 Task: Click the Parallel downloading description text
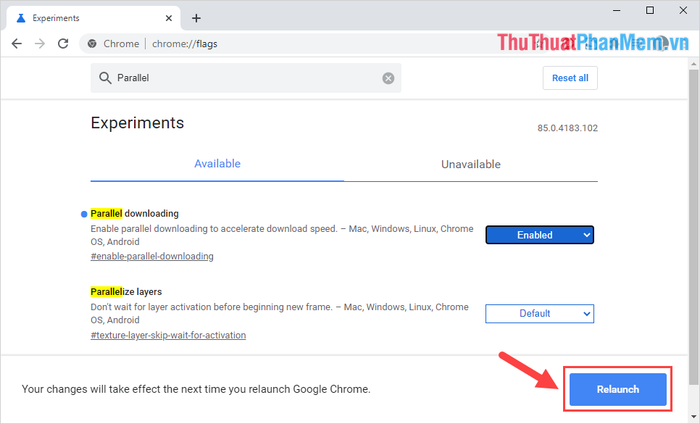pyautogui.click(x=282, y=235)
